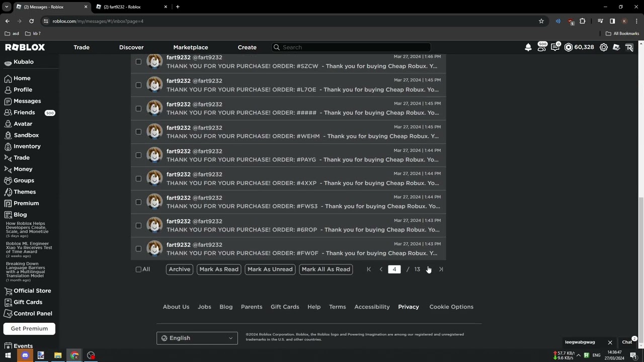Viewport: 644px width, 362px height.
Task: Go back to the previous page in Chrome
Action: (8, 21)
